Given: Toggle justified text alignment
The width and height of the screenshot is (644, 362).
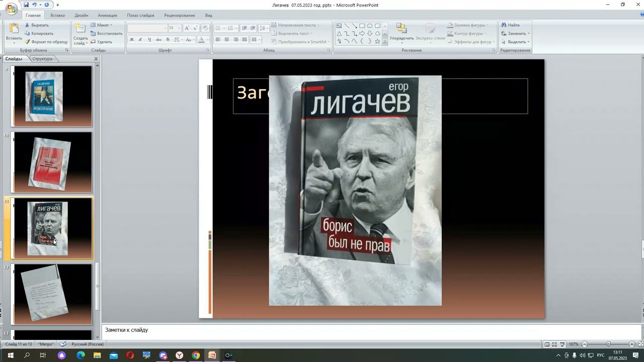Looking at the screenshot, I should point(245,40).
